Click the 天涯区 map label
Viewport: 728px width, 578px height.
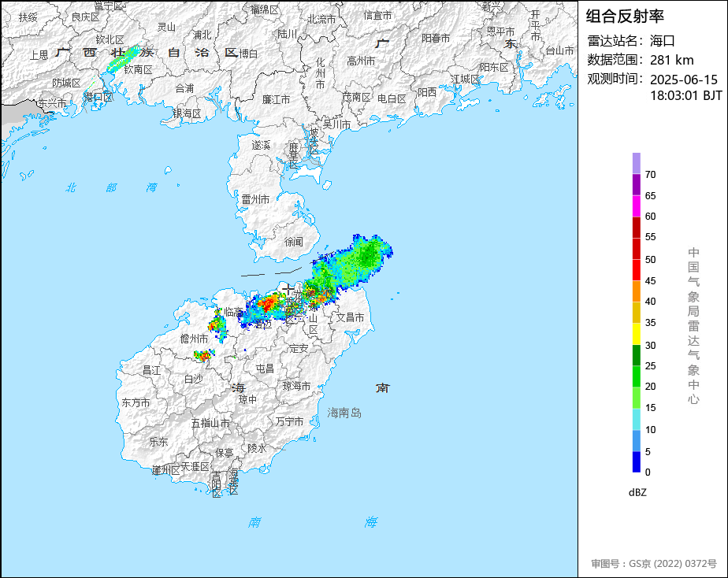coord(195,466)
